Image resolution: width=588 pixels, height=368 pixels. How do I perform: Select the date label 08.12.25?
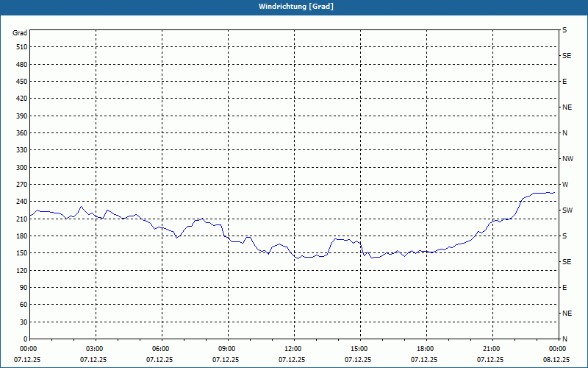[556, 359]
